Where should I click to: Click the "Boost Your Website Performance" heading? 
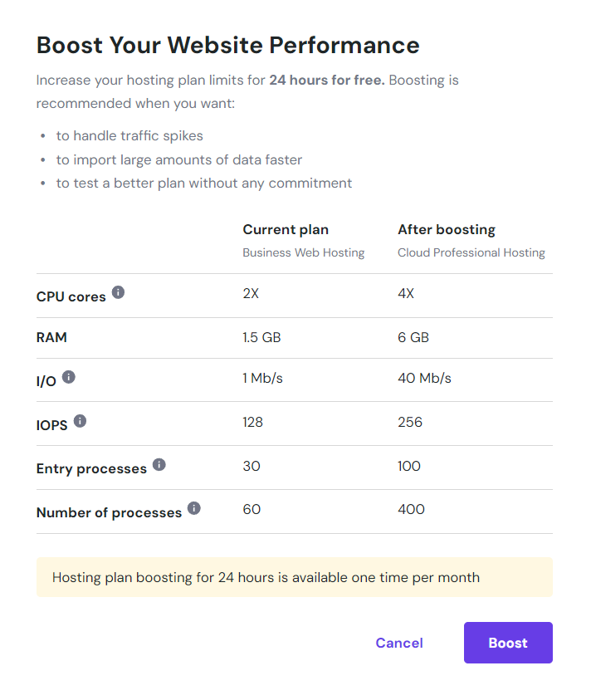click(228, 45)
